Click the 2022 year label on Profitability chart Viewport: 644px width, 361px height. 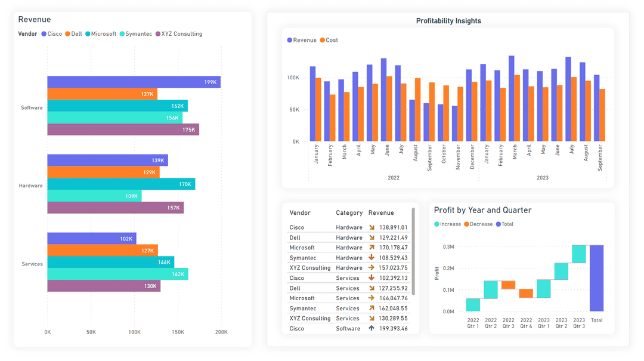394,178
